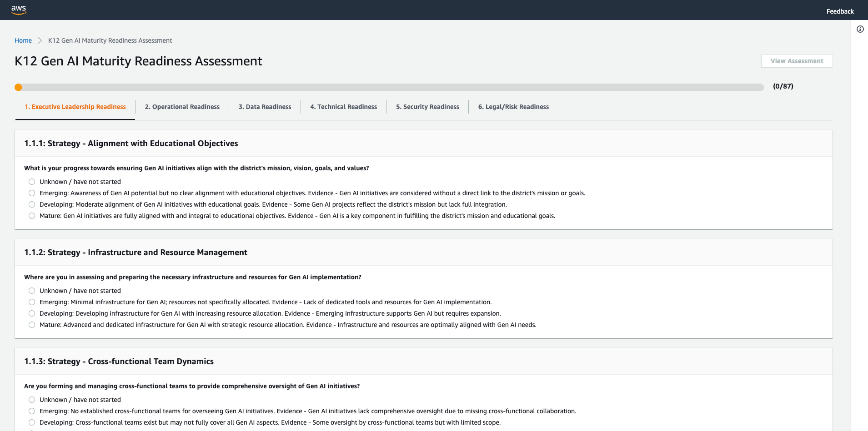This screenshot has width=868, height=431.
Task: Click the question about cross-functional teams oversight
Action: point(192,386)
